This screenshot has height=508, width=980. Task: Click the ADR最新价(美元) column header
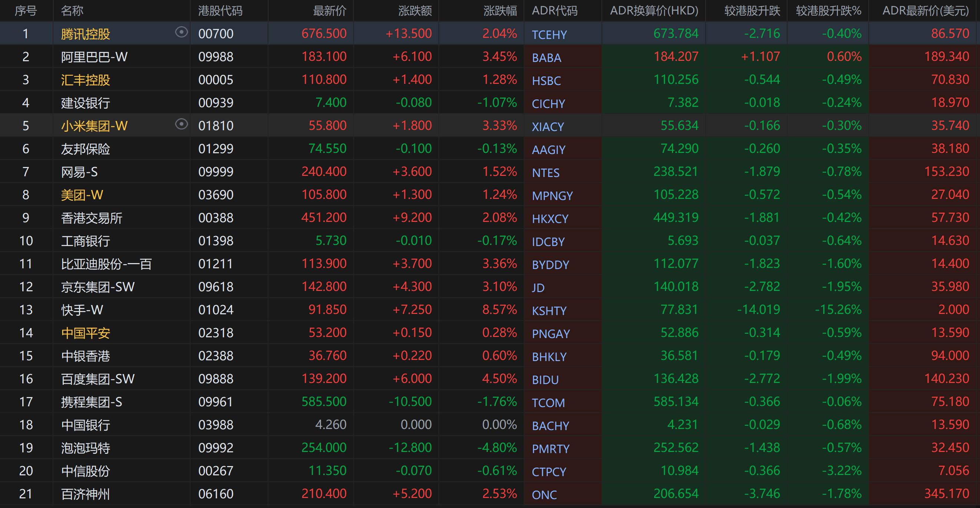pyautogui.click(x=925, y=11)
